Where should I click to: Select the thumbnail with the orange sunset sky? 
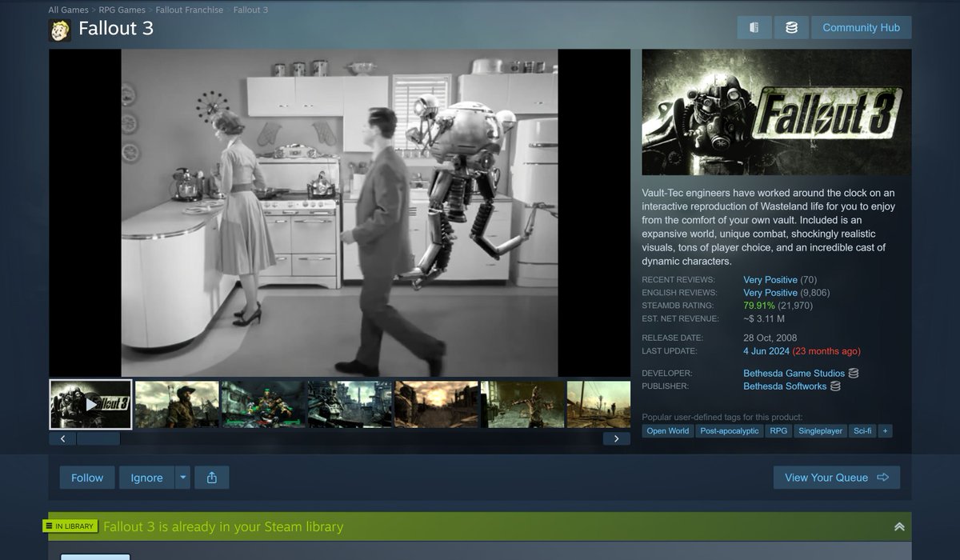[436, 405]
